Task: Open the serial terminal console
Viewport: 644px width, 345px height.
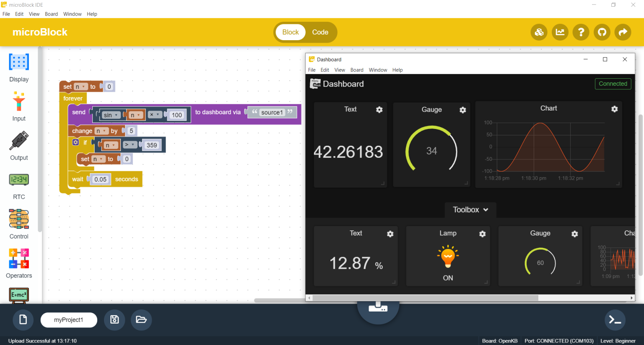Action: (615, 320)
